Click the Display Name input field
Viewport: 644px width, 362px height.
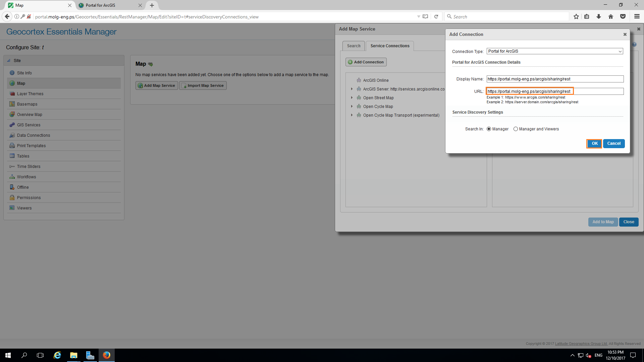(x=555, y=79)
